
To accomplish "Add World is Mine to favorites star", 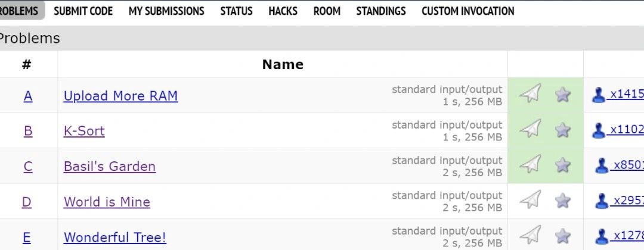I will pos(563,201).
